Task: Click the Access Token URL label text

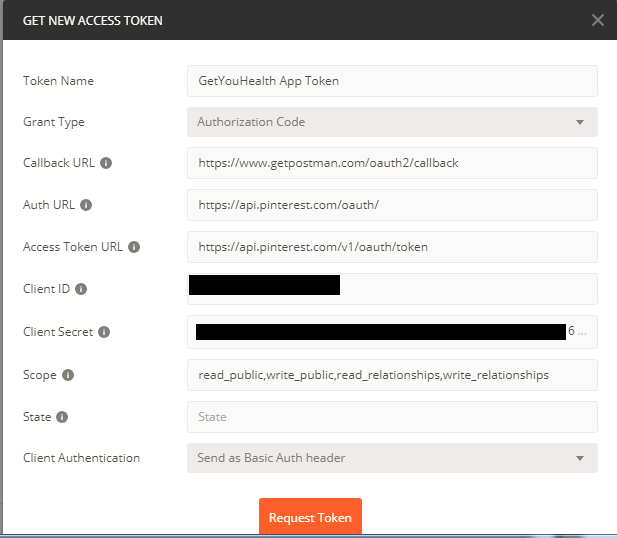Action: (73, 247)
